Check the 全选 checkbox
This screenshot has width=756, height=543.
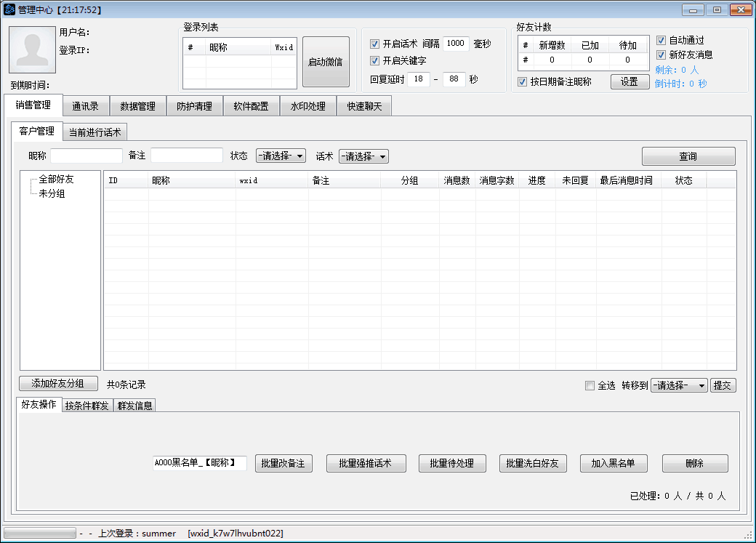coord(590,385)
